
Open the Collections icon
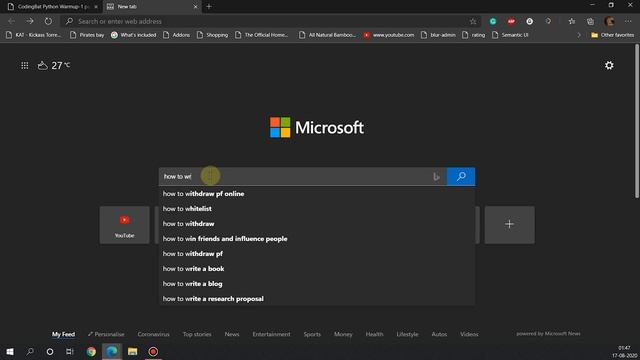tap(590, 21)
